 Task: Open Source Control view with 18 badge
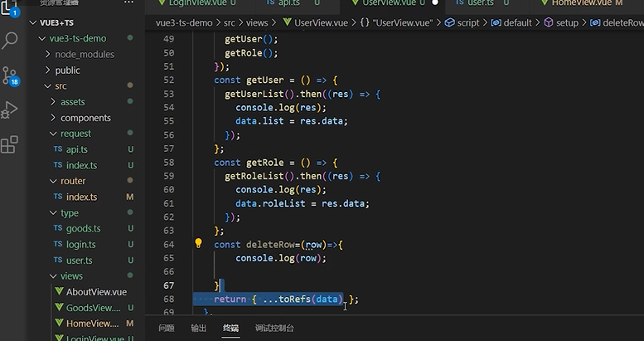tap(9, 76)
